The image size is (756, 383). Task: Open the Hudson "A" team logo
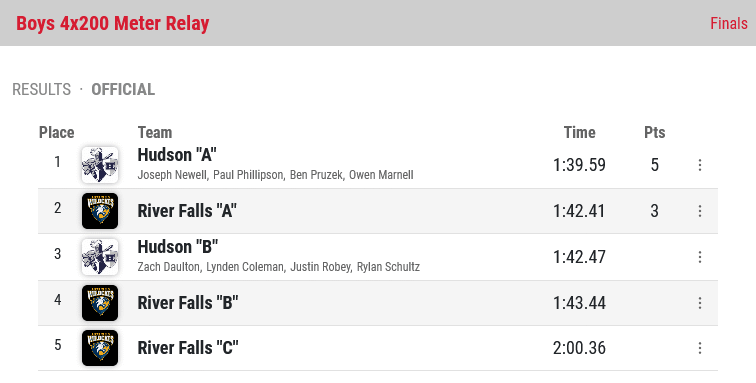100,165
